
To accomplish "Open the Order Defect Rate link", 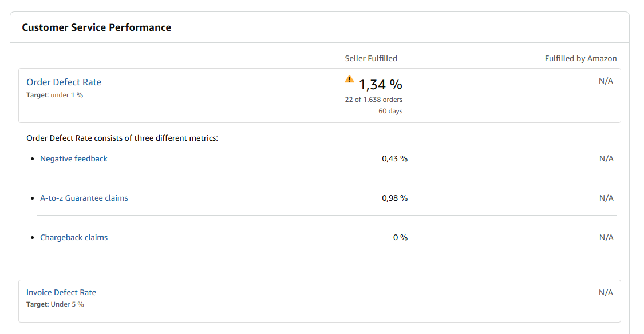I will point(64,82).
